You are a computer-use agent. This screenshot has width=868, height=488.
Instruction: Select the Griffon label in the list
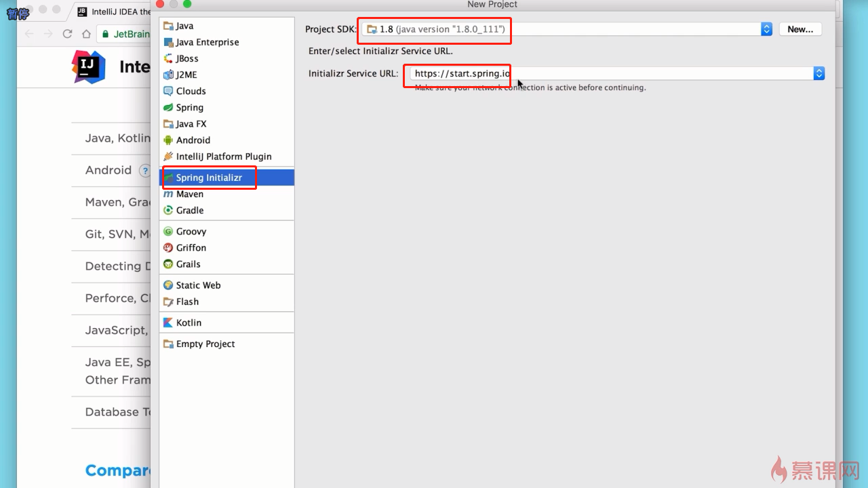pos(191,247)
